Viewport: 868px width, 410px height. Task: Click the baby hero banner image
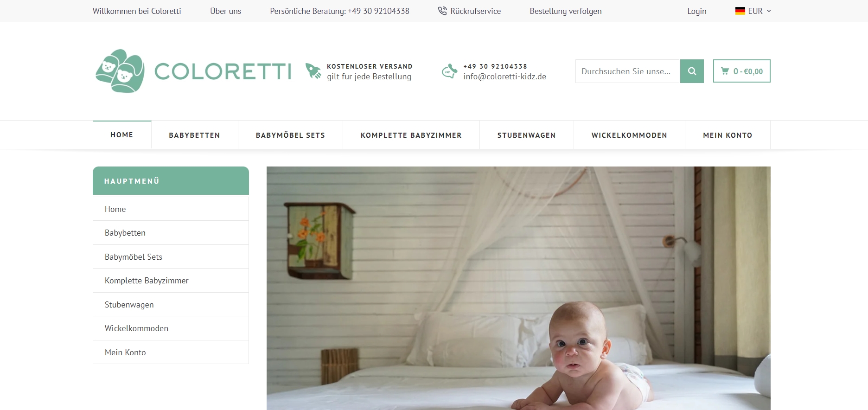coord(518,288)
